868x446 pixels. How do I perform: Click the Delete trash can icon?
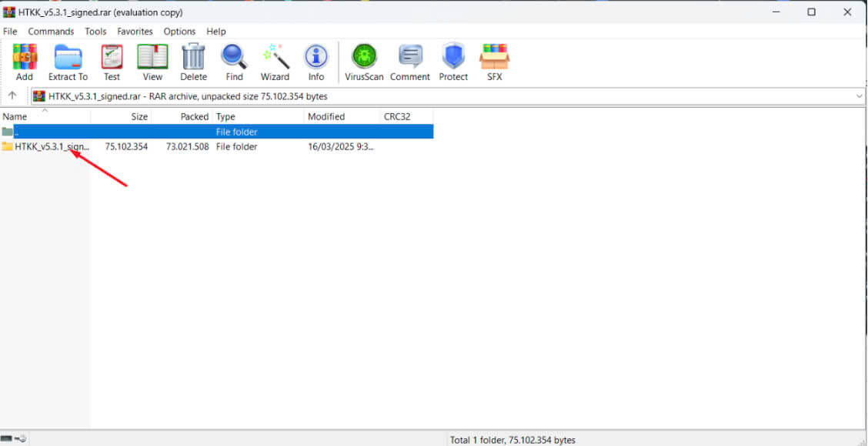(193, 57)
